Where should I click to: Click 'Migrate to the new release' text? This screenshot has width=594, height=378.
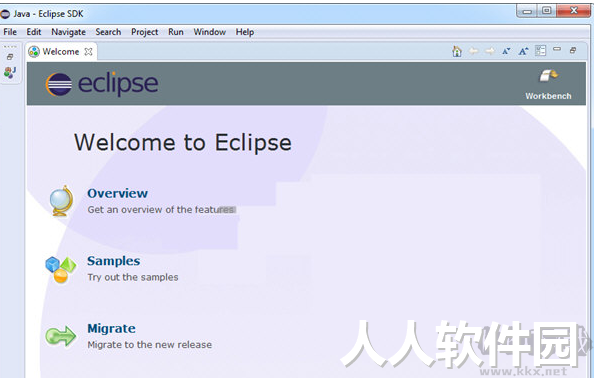pos(150,345)
